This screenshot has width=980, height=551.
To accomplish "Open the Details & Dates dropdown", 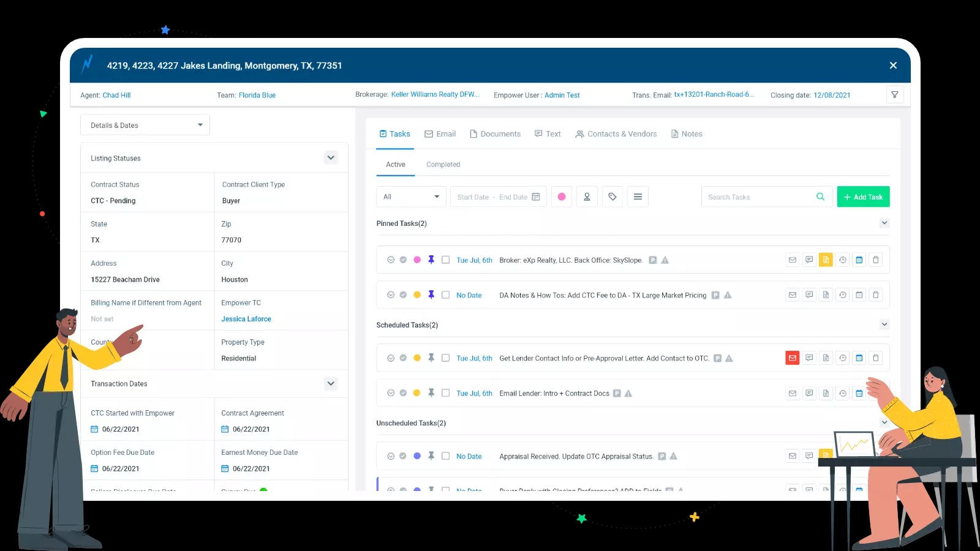I will coord(145,125).
